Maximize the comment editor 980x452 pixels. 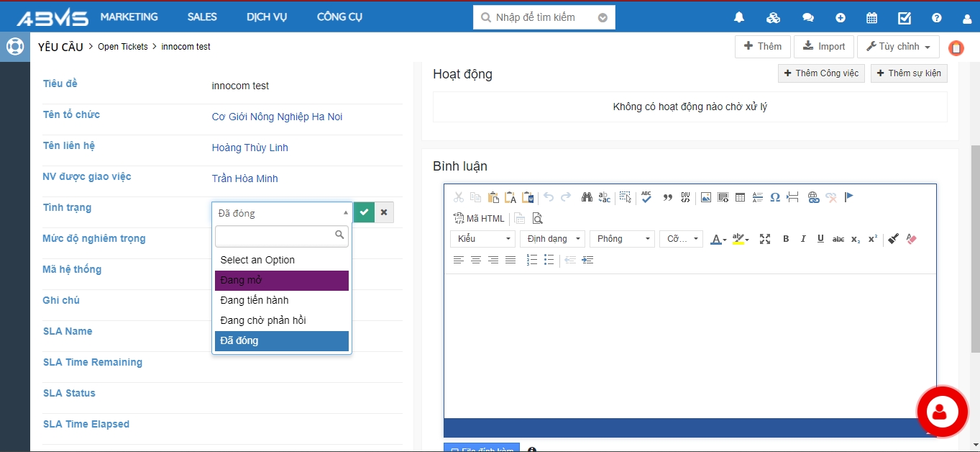765,239
